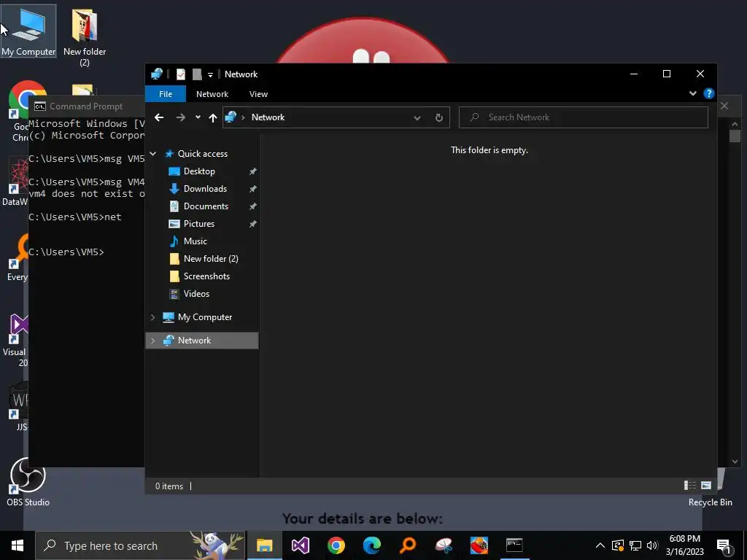Select New folder (2) in navigation pane

[x=211, y=259]
